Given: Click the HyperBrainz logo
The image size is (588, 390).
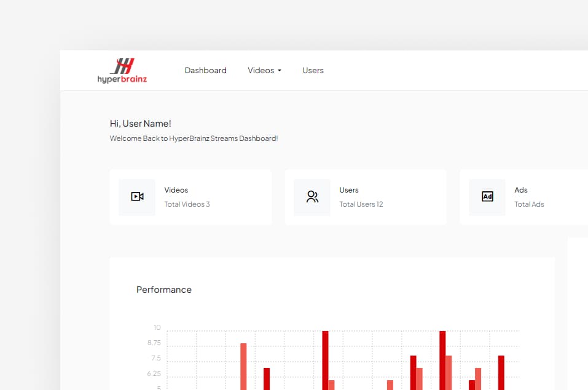Looking at the screenshot, I should pyautogui.click(x=122, y=70).
